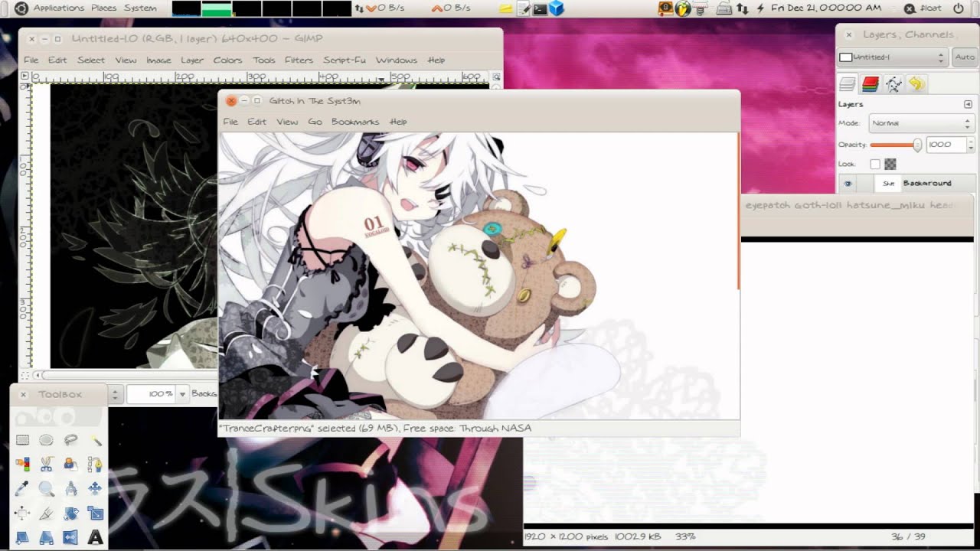Image resolution: width=980 pixels, height=551 pixels.
Task: Select the Move tool in Toolbox
Action: click(96, 488)
